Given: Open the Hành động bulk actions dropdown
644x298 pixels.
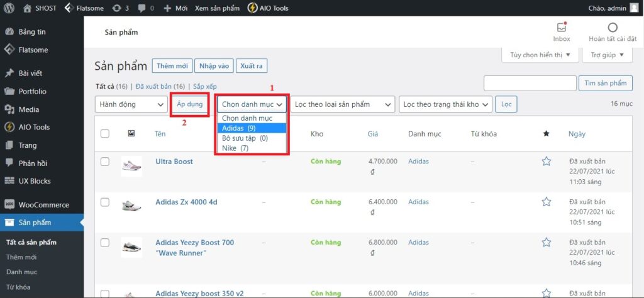Looking at the screenshot, I should tap(131, 104).
